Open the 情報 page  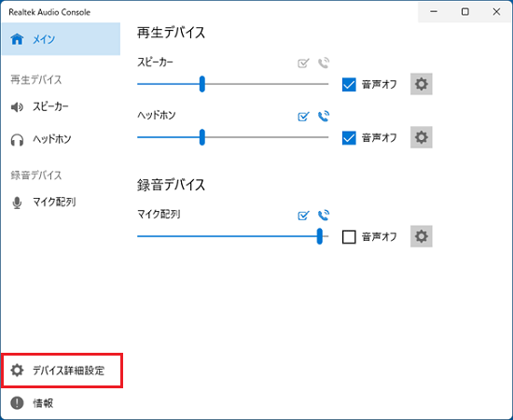pos(62,403)
